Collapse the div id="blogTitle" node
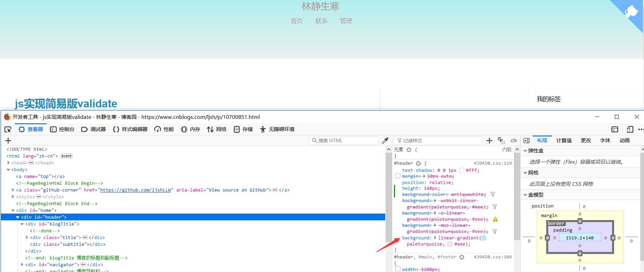 point(22,224)
